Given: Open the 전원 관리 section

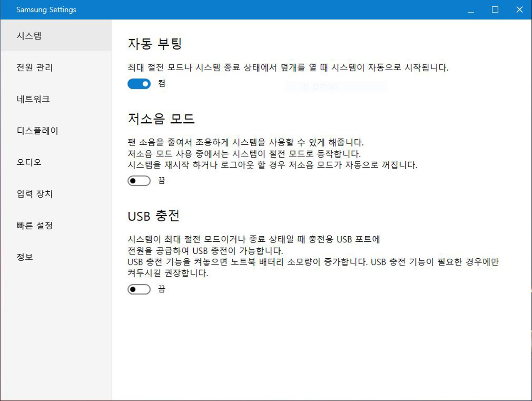Looking at the screenshot, I should (34, 67).
